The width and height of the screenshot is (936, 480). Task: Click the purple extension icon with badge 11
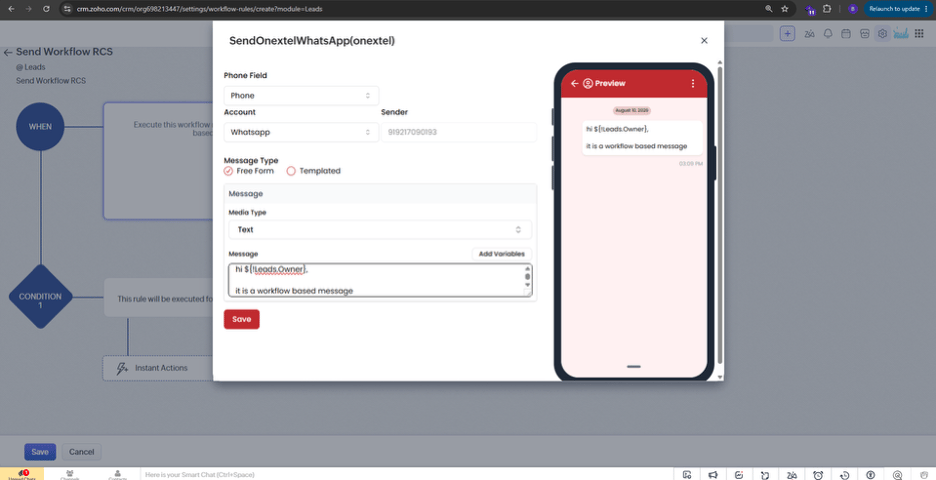(810, 9)
